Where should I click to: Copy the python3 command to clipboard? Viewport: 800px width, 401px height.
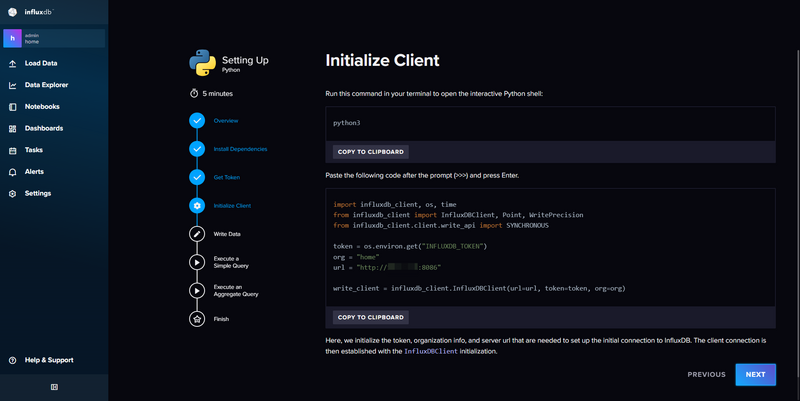point(370,152)
